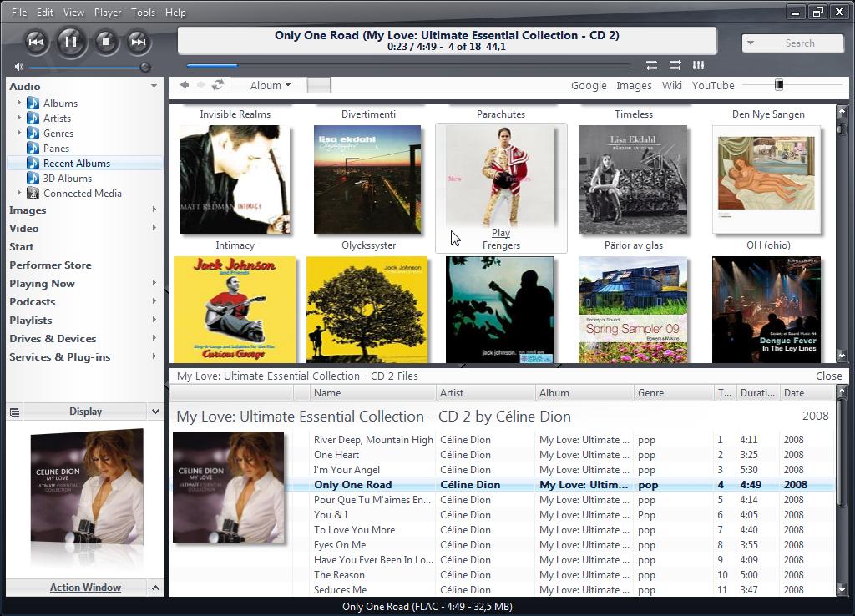Open the Edit menu

(45, 12)
